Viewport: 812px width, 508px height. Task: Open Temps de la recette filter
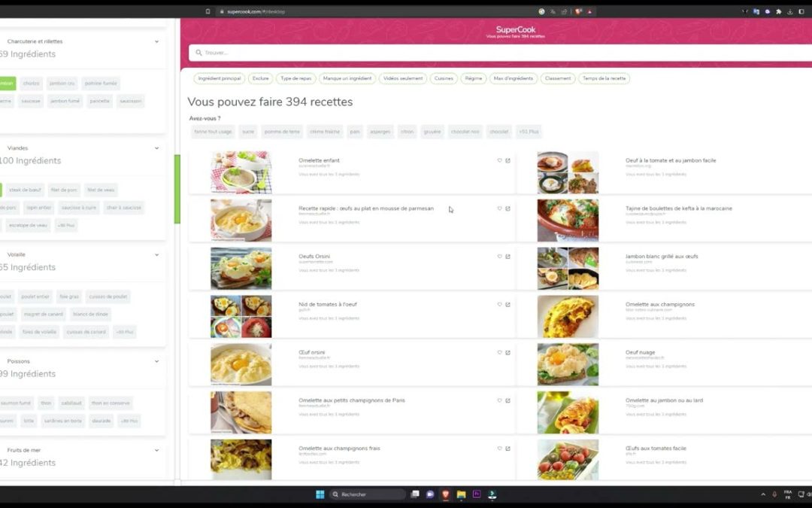tap(604, 79)
